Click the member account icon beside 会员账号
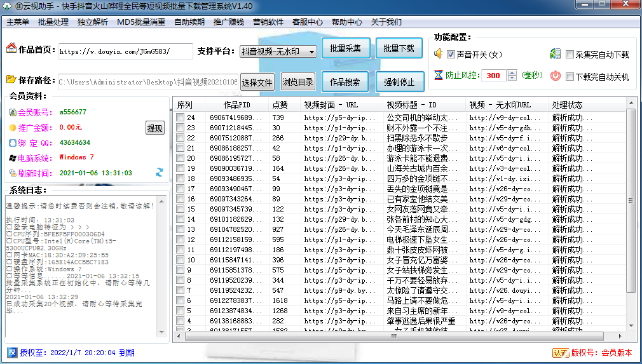The height and width of the screenshot is (364, 642). pyautogui.click(x=12, y=112)
